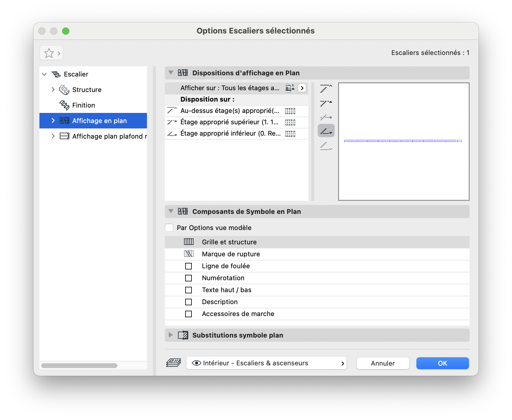
Task: Preview middle relevant story display
Action: pos(326,117)
